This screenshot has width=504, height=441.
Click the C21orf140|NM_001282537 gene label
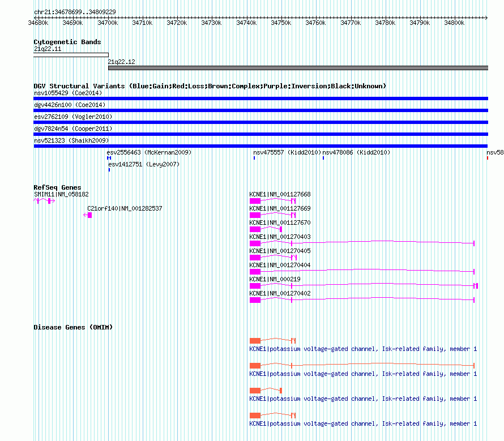[x=125, y=208]
